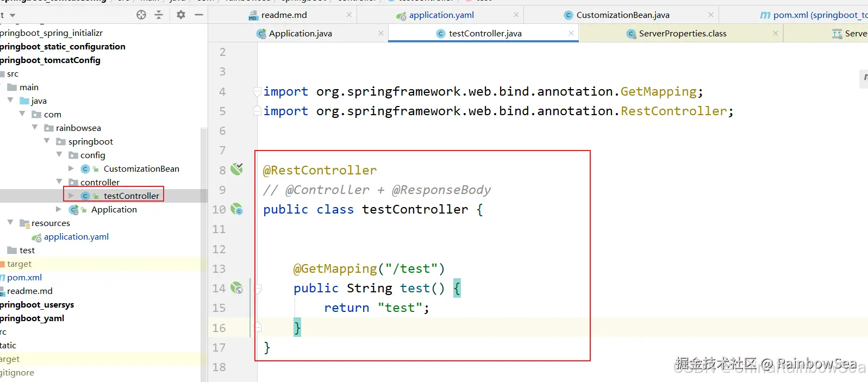
Task: Click the fold marker at import line 5
Action: 258,111
